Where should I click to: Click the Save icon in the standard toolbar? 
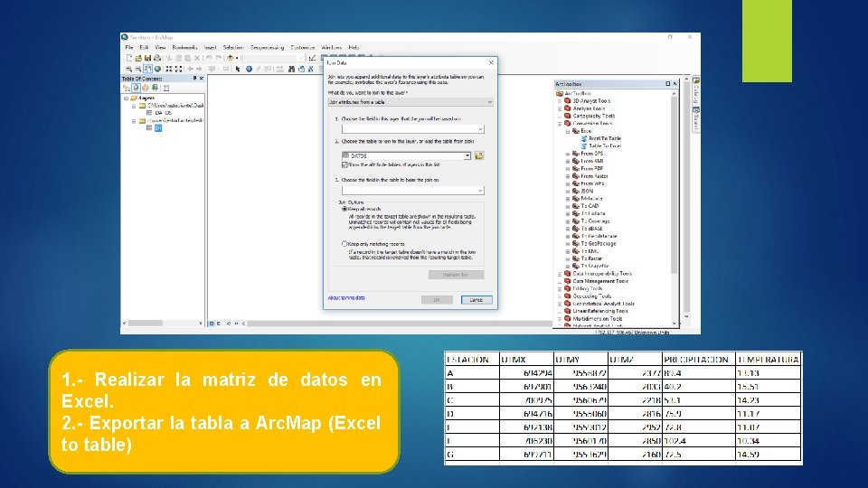[147, 58]
